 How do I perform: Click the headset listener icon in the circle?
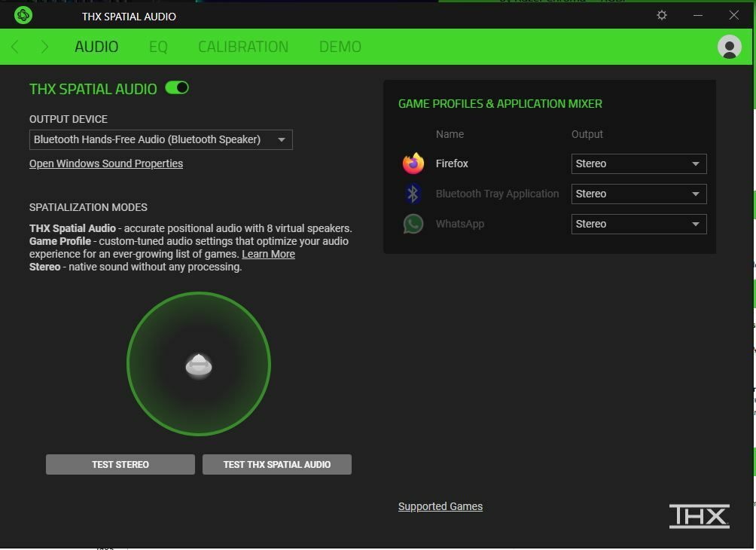coord(199,366)
